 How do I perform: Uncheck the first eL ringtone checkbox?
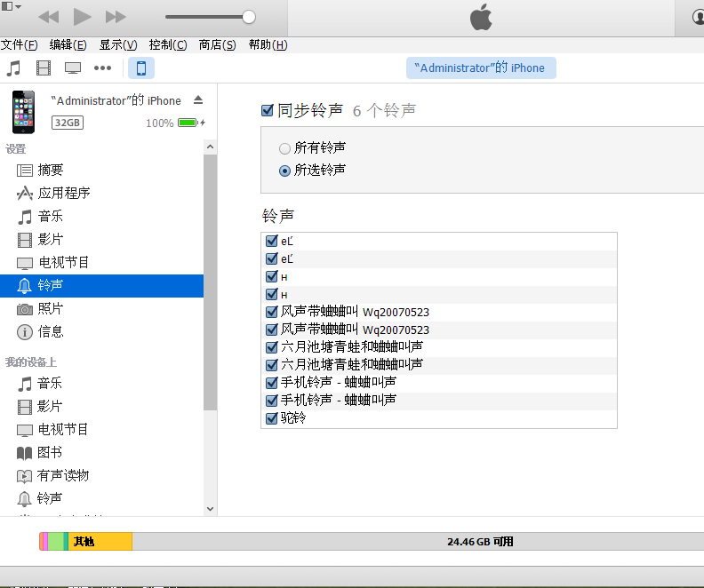(272, 241)
